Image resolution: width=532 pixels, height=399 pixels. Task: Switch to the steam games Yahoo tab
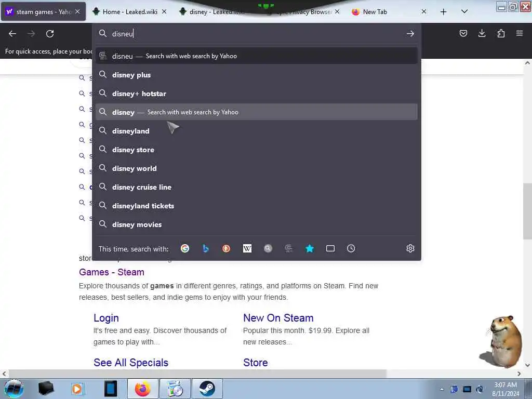pyautogui.click(x=43, y=11)
